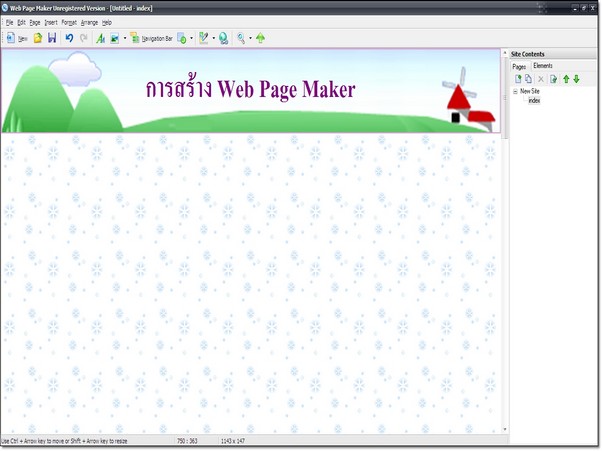Save the project with the floppy disk icon
The image size is (602, 451).
(52, 38)
